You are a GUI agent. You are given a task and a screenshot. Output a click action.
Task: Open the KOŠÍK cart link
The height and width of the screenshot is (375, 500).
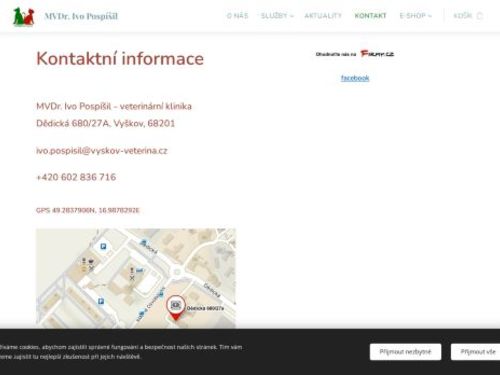[468, 16]
